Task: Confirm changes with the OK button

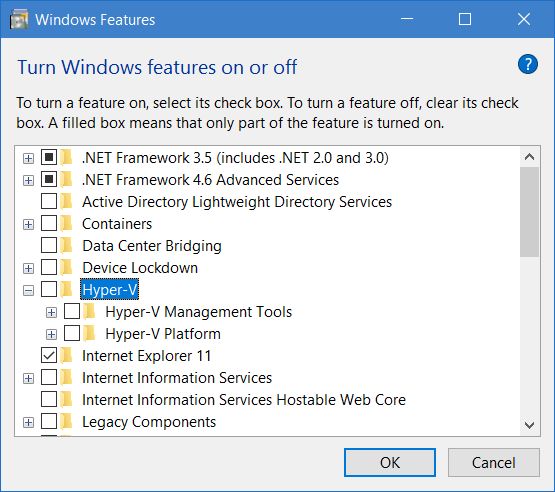Action: point(390,462)
